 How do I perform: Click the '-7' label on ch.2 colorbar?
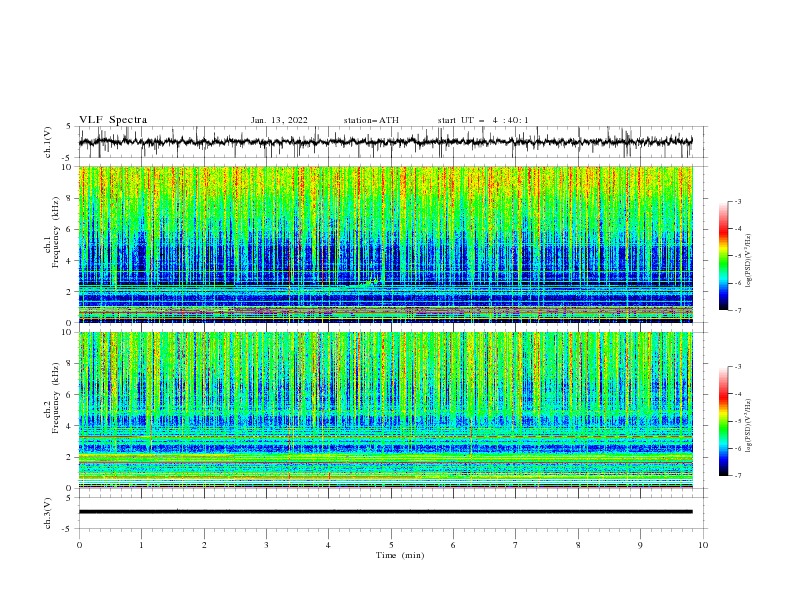[x=737, y=476]
